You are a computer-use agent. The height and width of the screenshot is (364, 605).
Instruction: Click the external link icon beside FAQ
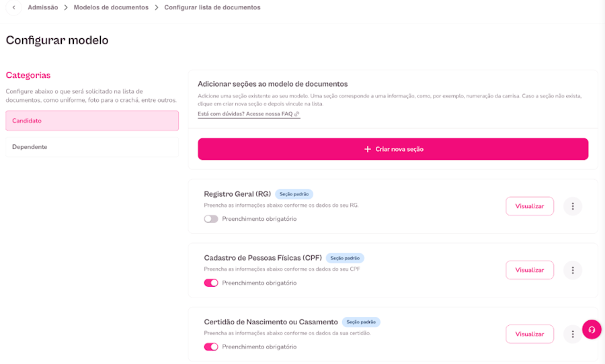coord(297,114)
